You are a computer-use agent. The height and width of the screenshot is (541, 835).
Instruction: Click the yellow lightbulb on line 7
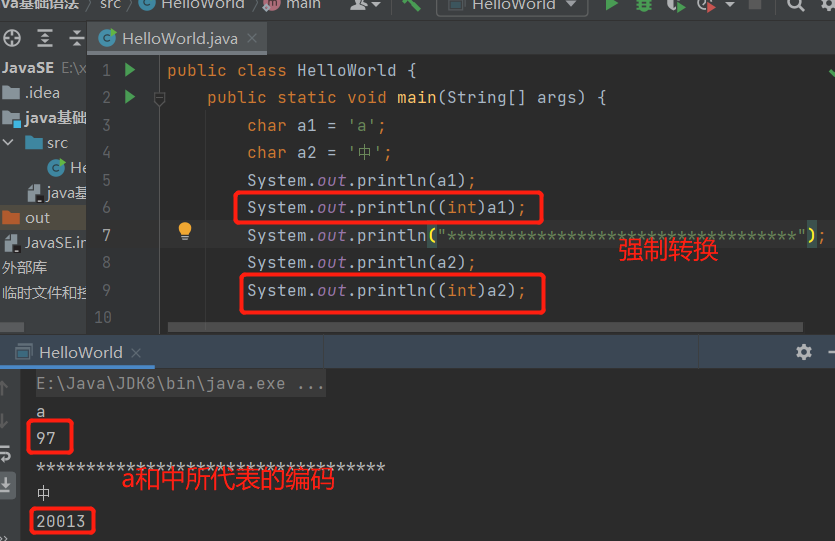[185, 231]
